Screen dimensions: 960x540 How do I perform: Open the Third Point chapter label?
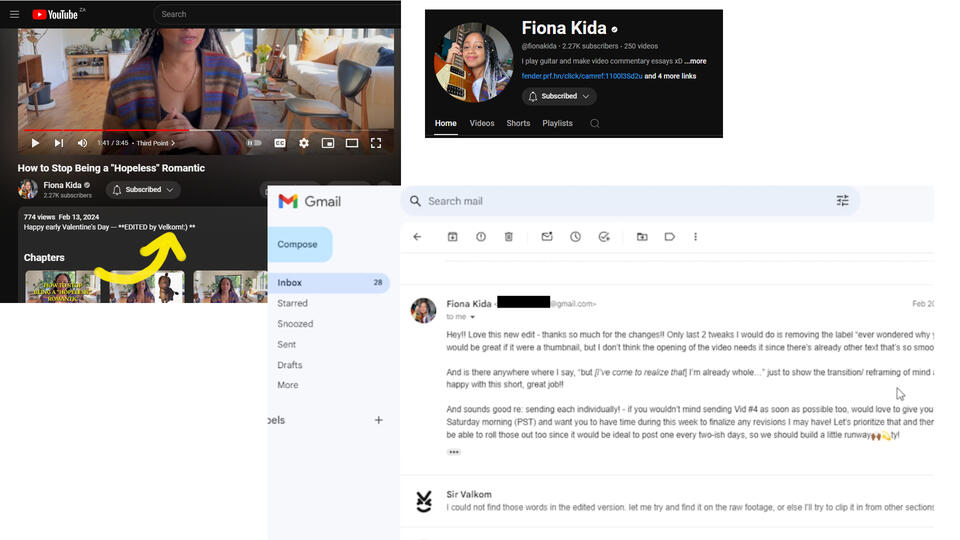156,143
